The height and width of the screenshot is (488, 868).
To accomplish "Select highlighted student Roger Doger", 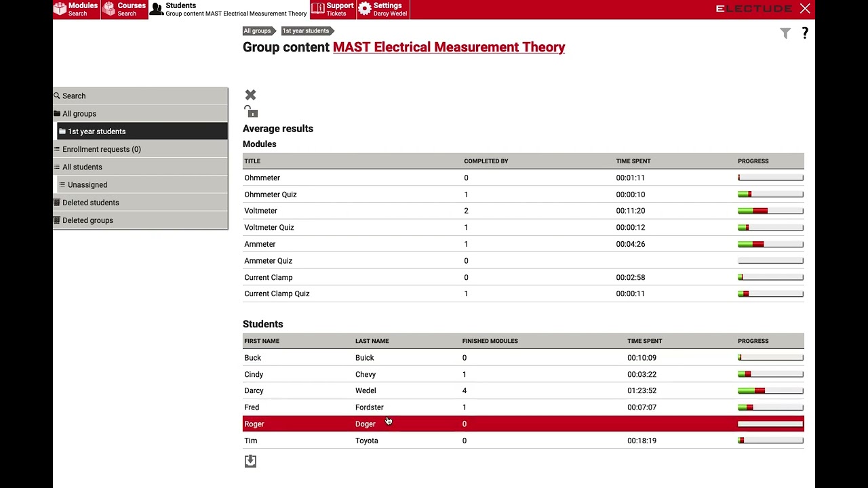I will coord(524,424).
